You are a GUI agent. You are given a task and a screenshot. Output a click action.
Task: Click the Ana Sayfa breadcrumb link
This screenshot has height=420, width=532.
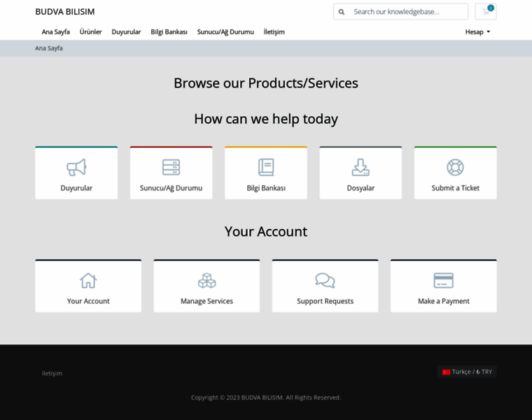click(x=49, y=48)
